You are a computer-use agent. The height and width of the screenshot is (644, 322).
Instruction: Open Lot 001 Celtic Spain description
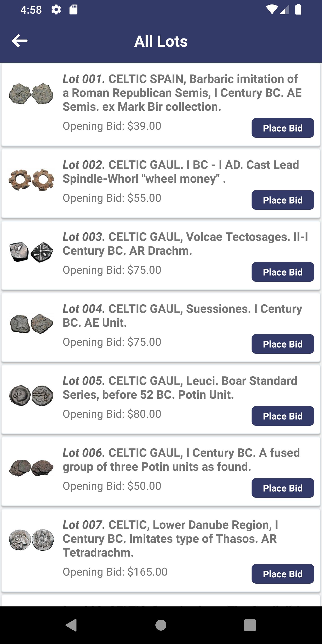pos(182,93)
